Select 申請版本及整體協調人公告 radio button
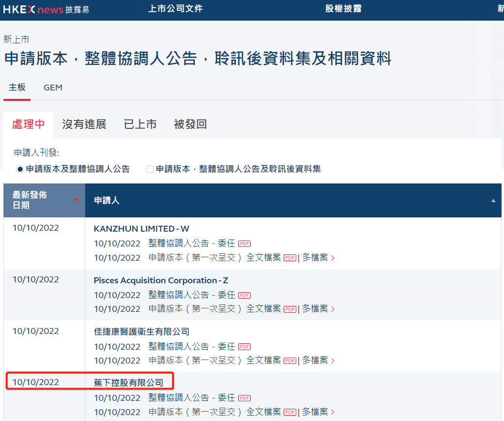This screenshot has height=421, width=504. 20,169
